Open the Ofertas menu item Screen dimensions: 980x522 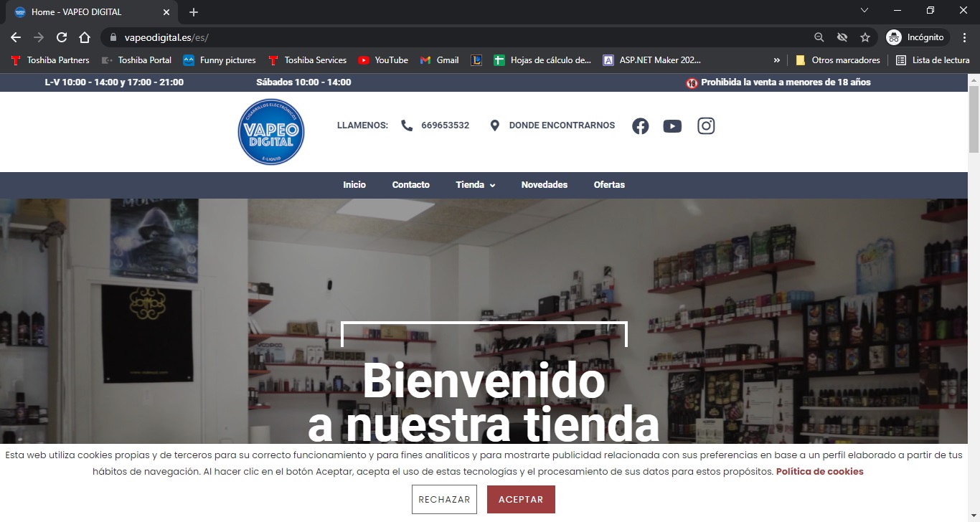(x=609, y=185)
